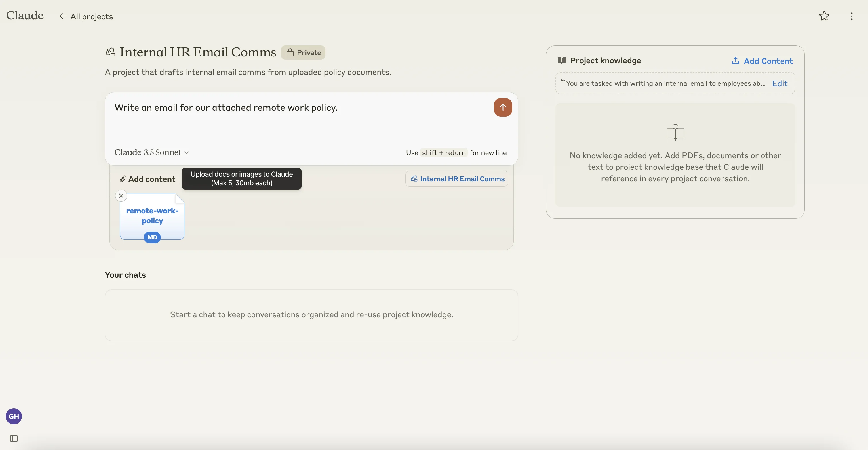Expand the Claude 3.5 Sonnet model selector
This screenshot has width=868, height=450.
pos(152,152)
